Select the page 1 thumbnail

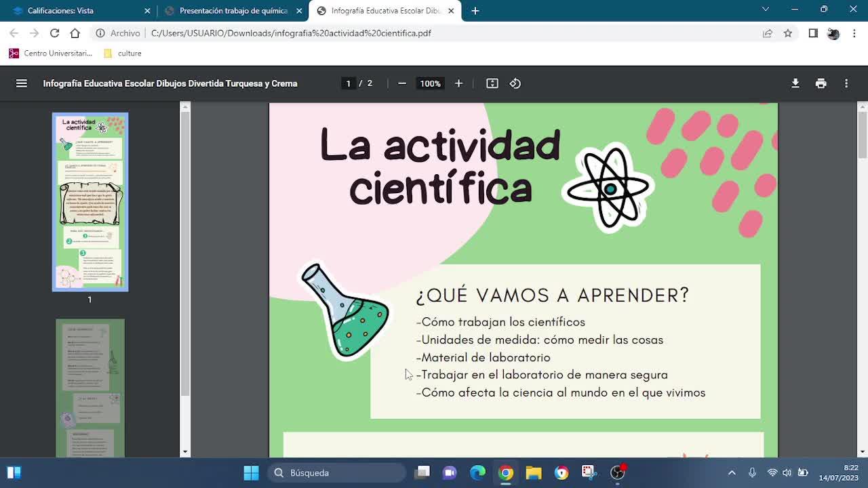click(x=90, y=202)
